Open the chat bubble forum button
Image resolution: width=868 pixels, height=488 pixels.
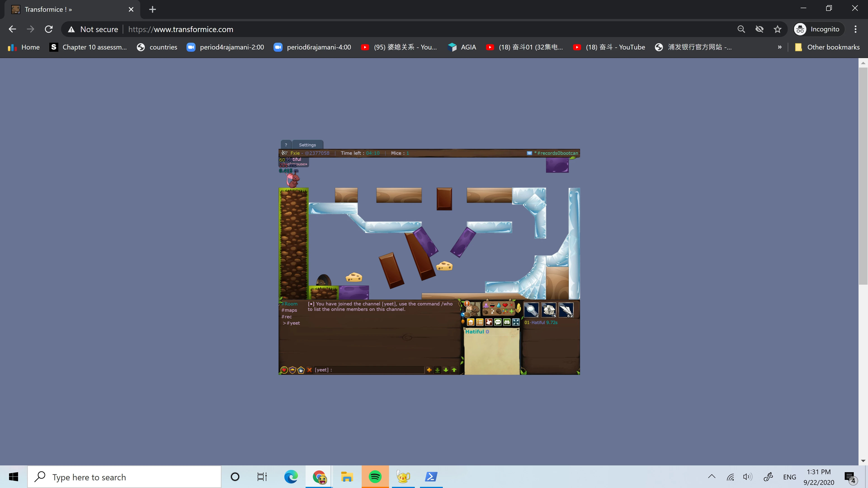pyautogui.click(x=498, y=322)
